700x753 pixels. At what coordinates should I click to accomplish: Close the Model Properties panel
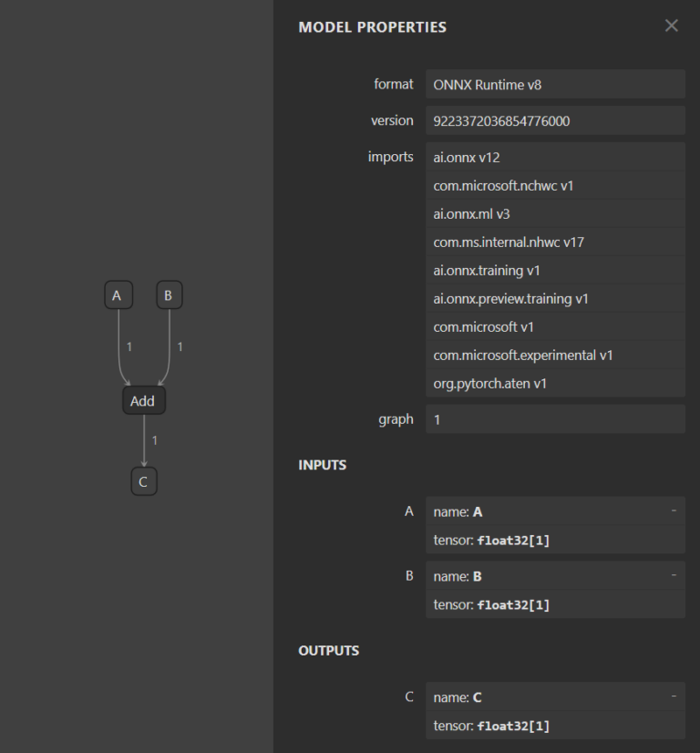tap(672, 26)
